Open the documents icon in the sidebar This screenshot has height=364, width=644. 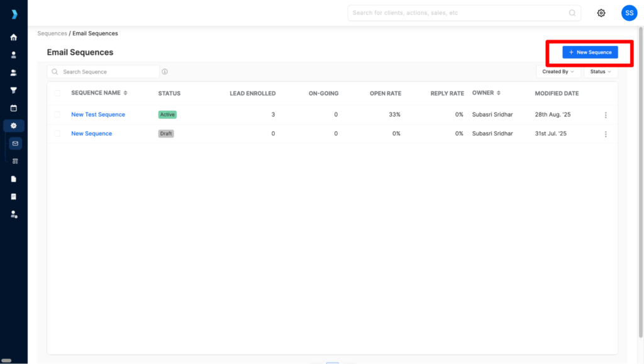pos(14,178)
